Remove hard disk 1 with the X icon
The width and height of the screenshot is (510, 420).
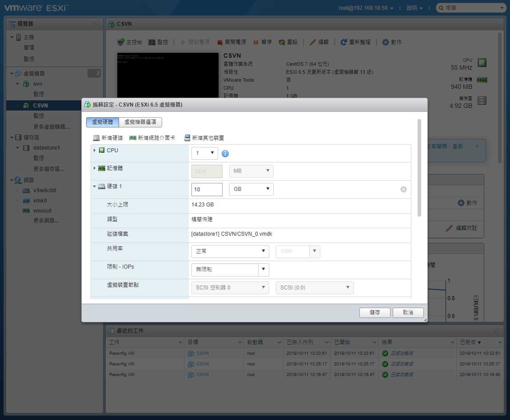pyautogui.click(x=403, y=189)
